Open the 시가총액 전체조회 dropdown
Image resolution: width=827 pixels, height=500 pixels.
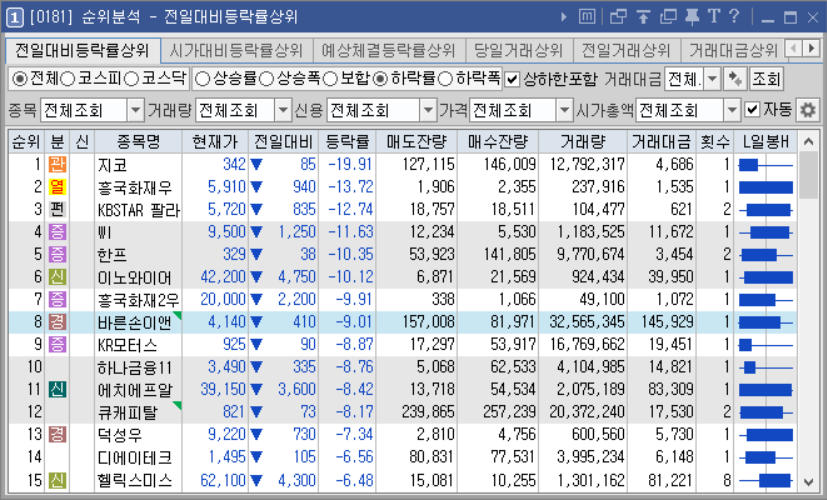point(732,110)
